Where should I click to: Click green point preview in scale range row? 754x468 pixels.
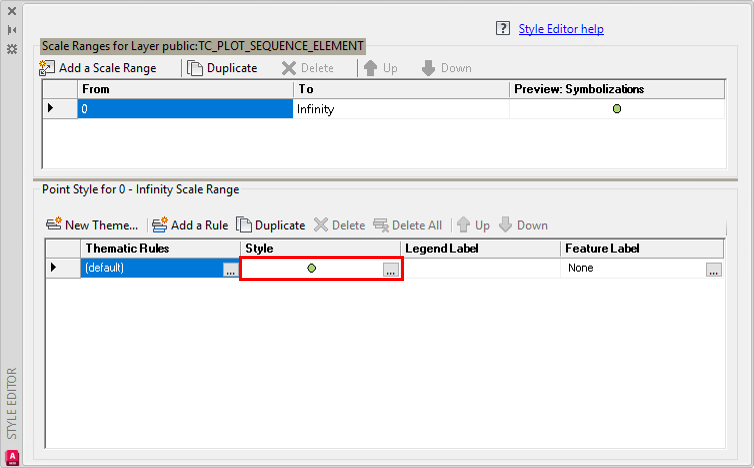[x=617, y=109]
